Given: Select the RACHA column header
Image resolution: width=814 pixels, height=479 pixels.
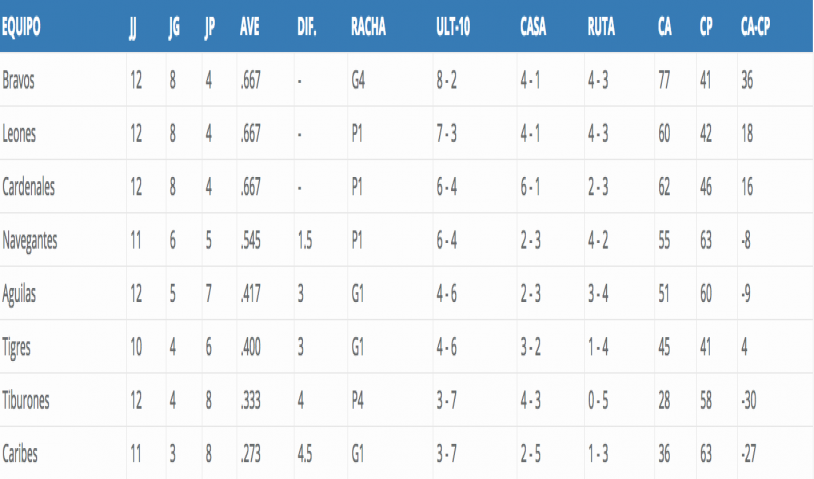Looking at the screenshot, I should [x=369, y=28].
